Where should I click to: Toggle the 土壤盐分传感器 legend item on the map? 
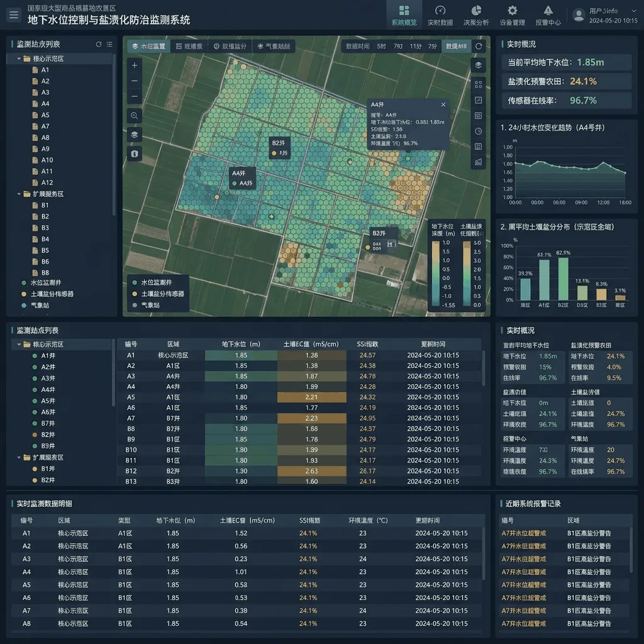pyautogui.click(x=158, y=294)
